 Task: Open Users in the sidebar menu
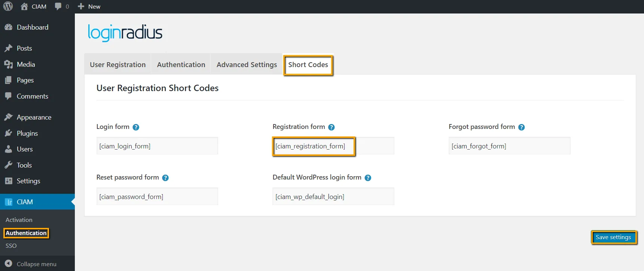(25, 149)
